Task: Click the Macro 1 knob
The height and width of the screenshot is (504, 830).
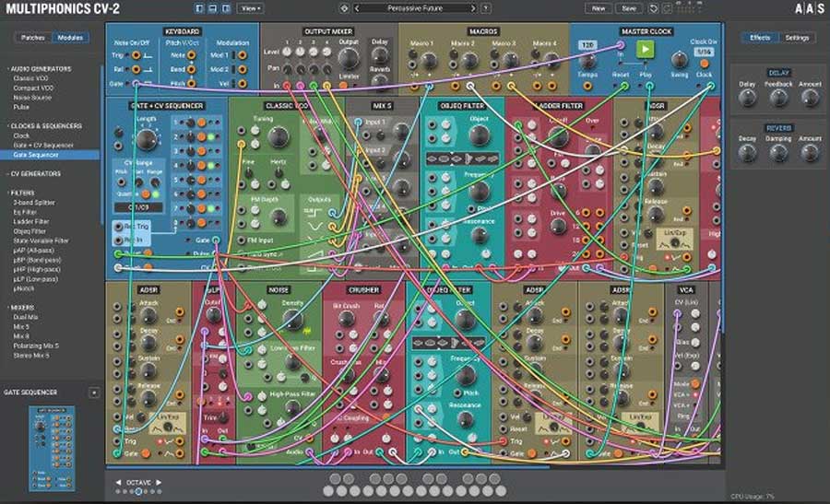Action: pyautogui.click(x=429, y=62)
